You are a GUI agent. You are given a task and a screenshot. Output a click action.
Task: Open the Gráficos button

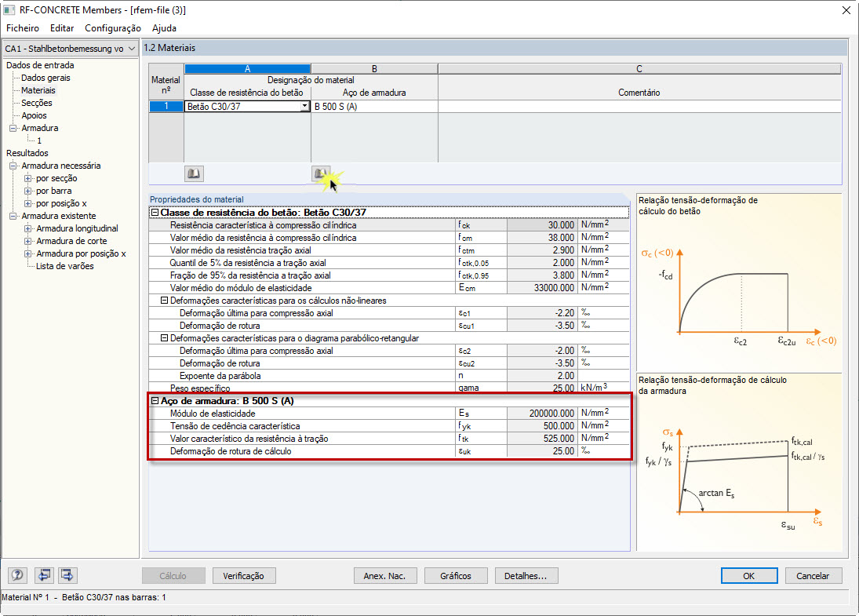click(x=456, y=575)
